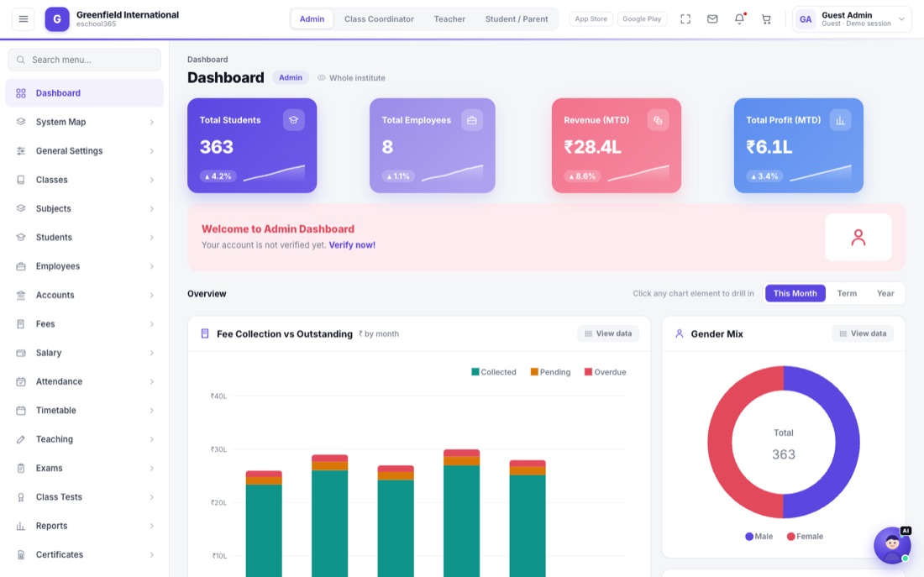
Task: Toggle the Male legend entry
Action: (759, 537)
